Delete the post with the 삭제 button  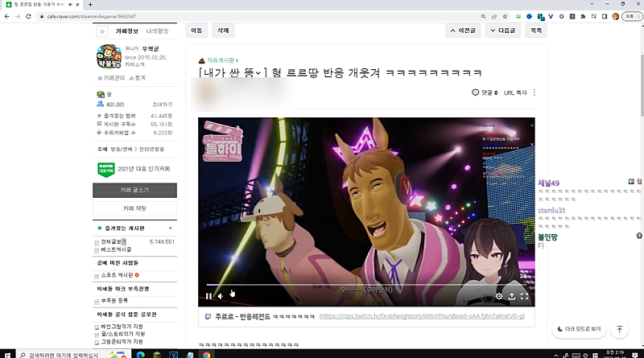[223, 31]
